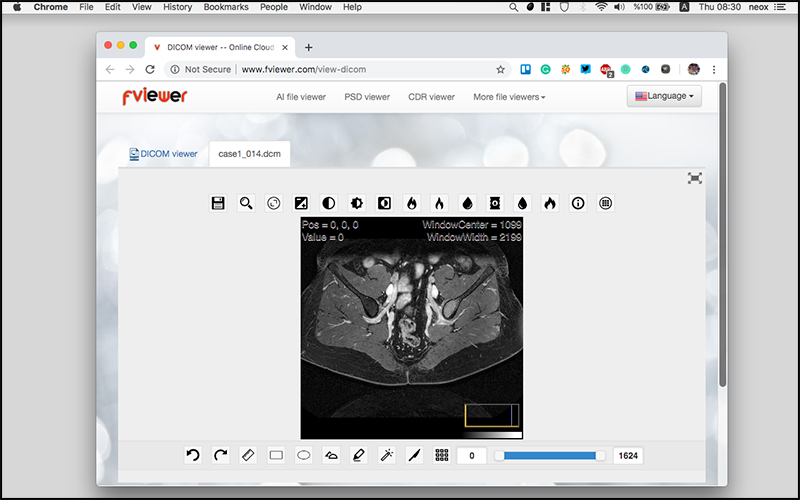
Task: Click the circled grid icon in top toolbar
Action: pos(605,203)
